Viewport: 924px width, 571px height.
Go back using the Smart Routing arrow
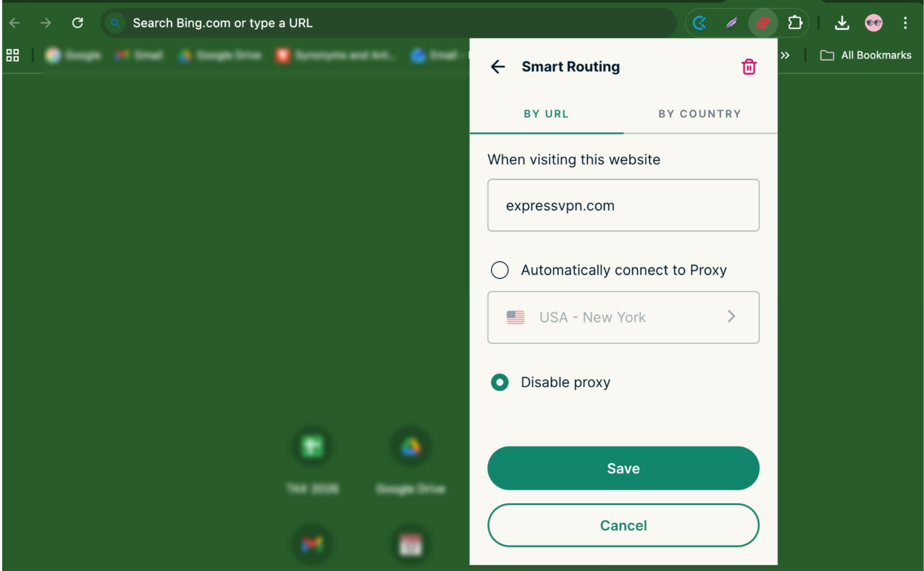point(498,67)
